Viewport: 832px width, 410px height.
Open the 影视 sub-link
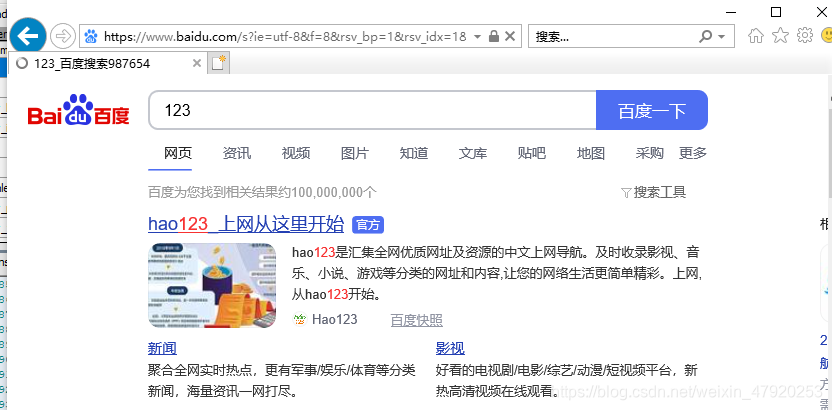450,348
